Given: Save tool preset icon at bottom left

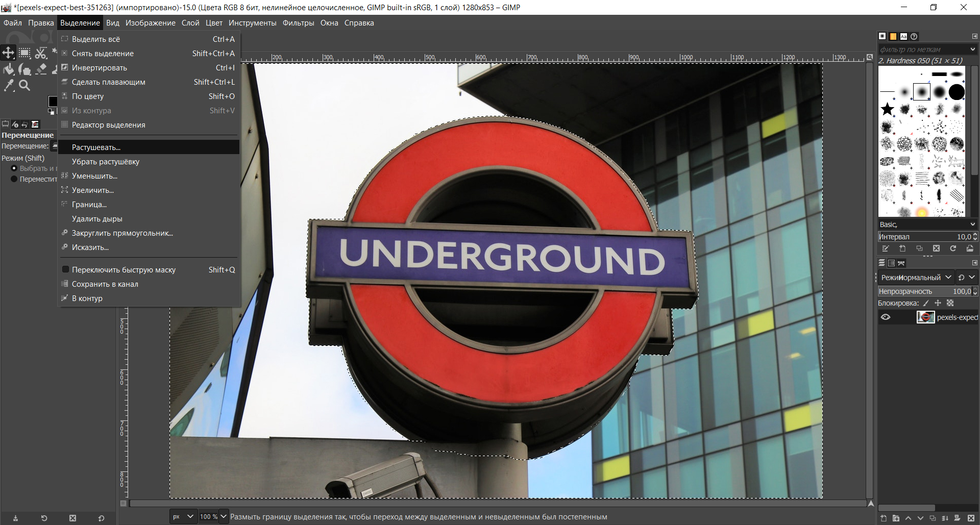Looking at the screenshot, I should [15, 518].
